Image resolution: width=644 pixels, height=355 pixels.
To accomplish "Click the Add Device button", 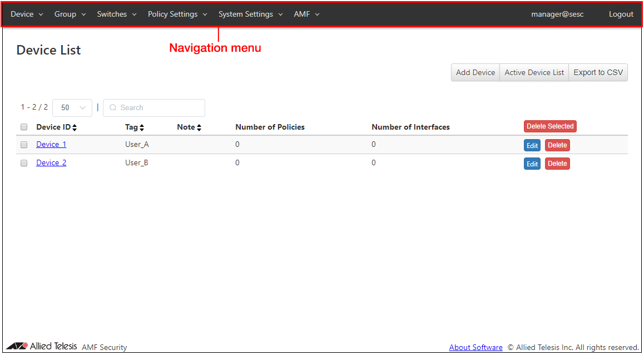I will coord(475,72).
